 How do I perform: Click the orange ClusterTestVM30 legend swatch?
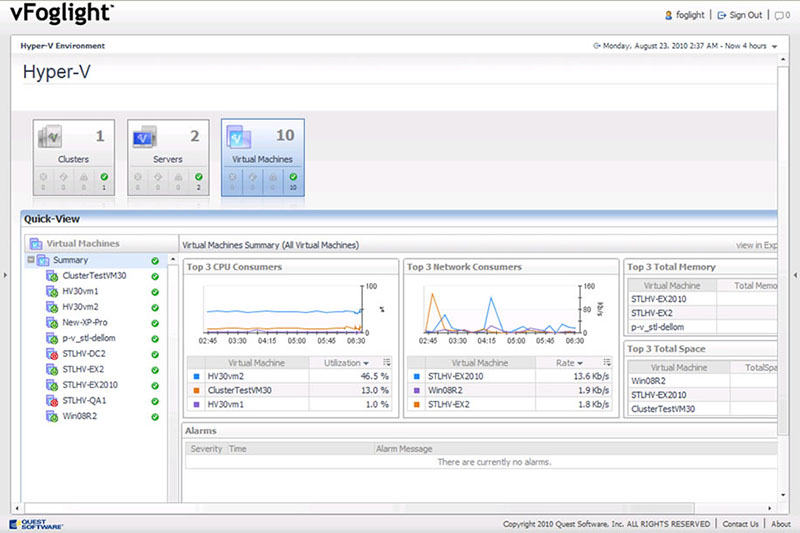click(196, 390)
